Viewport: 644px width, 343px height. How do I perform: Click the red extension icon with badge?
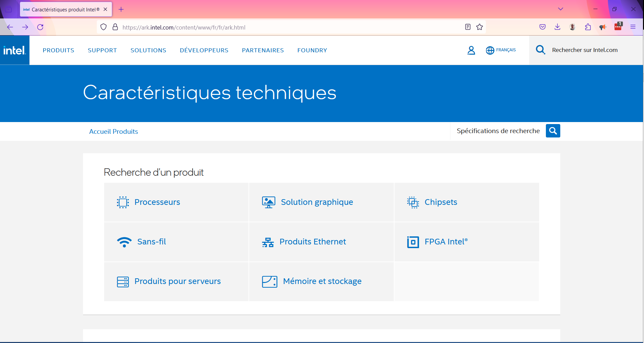pyautogui.click(x=618, y=26)
